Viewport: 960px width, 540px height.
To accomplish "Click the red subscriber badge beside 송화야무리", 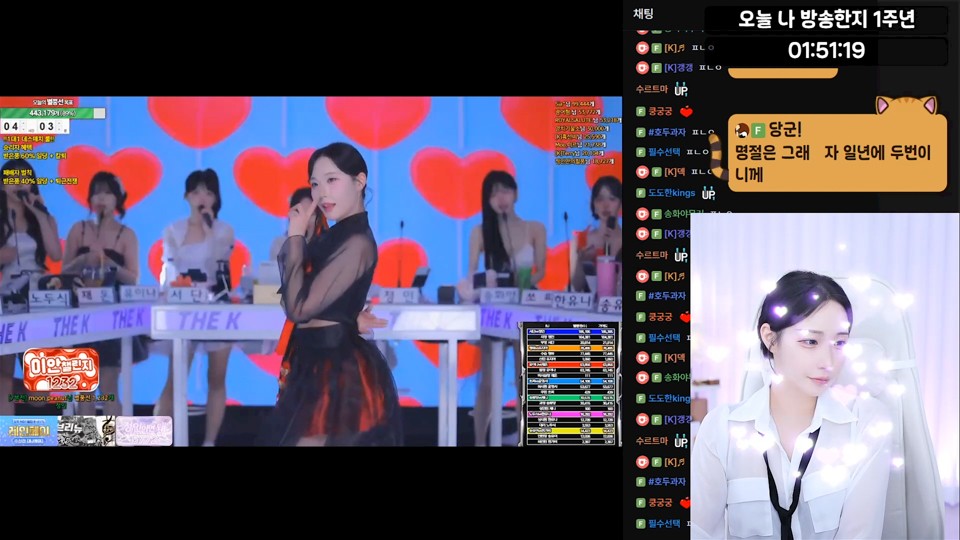I will click(641, 213).
